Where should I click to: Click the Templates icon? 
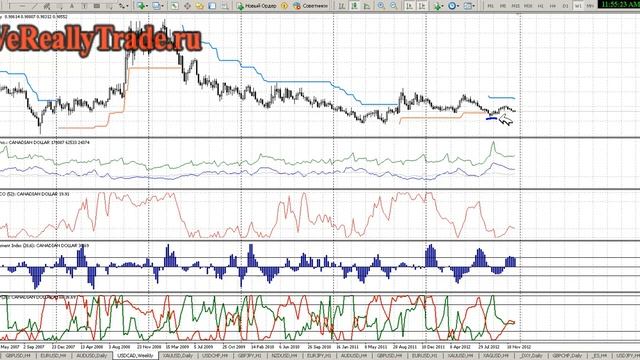tap(468, 6)
